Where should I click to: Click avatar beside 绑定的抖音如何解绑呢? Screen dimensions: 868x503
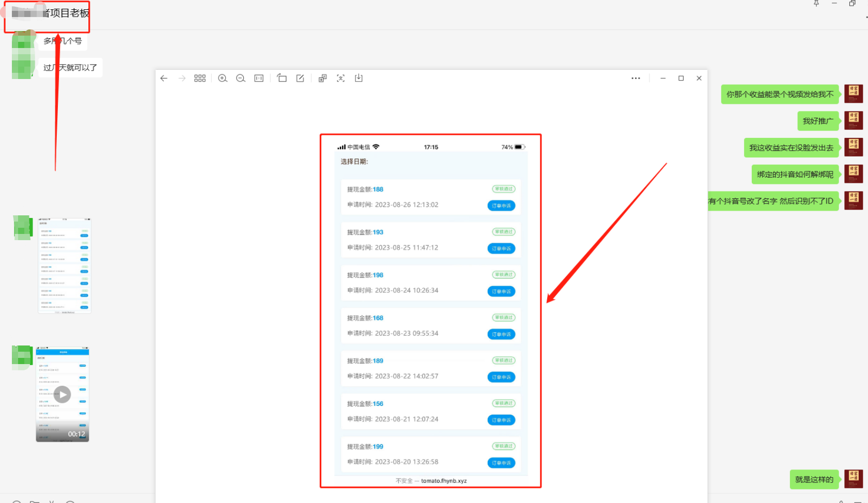pos(854,174)
